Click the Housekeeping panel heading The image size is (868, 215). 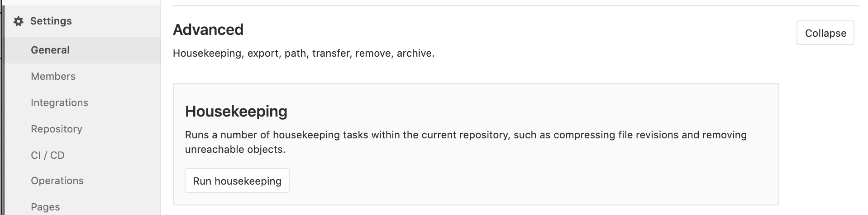coord(236,111)
